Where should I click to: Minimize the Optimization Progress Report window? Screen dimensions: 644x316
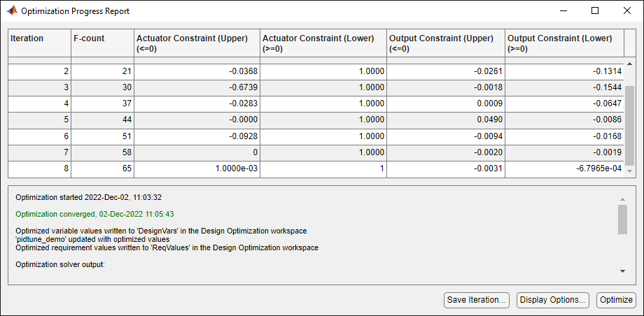pos(563,11)
